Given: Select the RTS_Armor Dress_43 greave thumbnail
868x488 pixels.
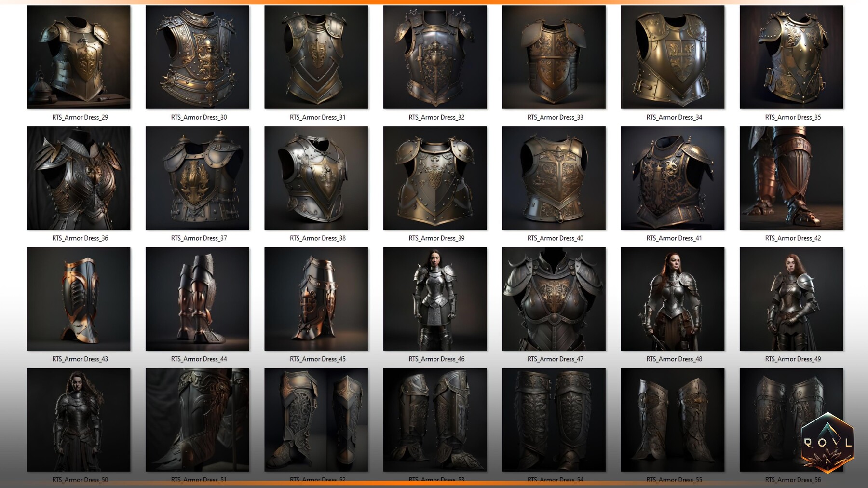Looking at the screenshot, I should 79,299.
